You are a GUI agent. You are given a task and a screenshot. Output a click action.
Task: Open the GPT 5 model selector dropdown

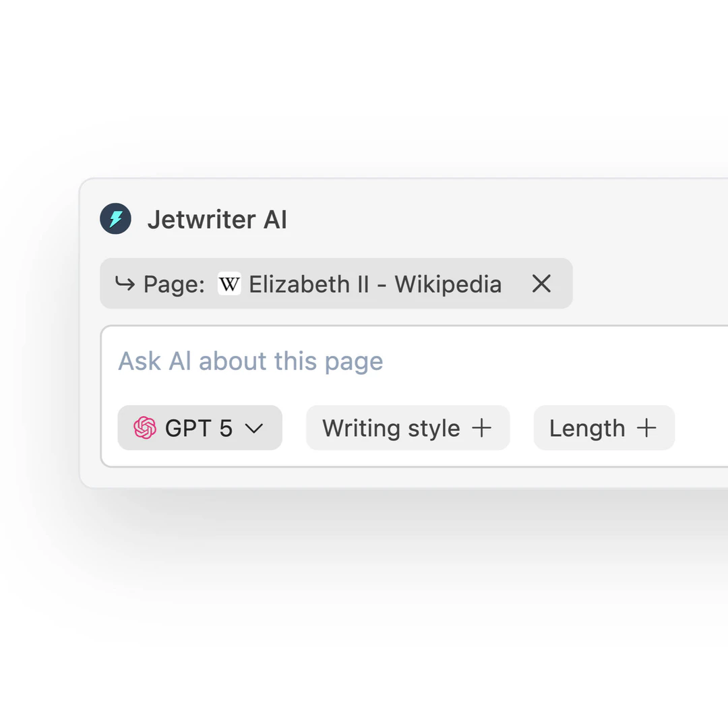coord(199,427)
